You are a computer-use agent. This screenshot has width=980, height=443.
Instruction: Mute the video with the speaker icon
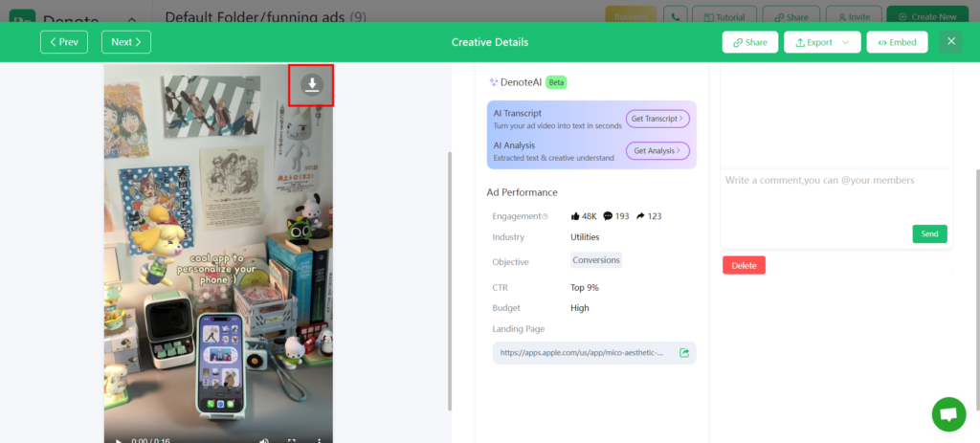(x=264, y=440)
